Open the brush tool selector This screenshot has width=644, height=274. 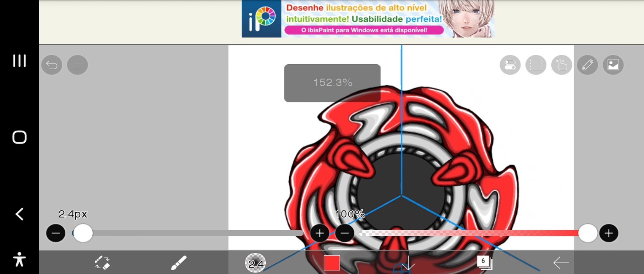pos(179,263)
